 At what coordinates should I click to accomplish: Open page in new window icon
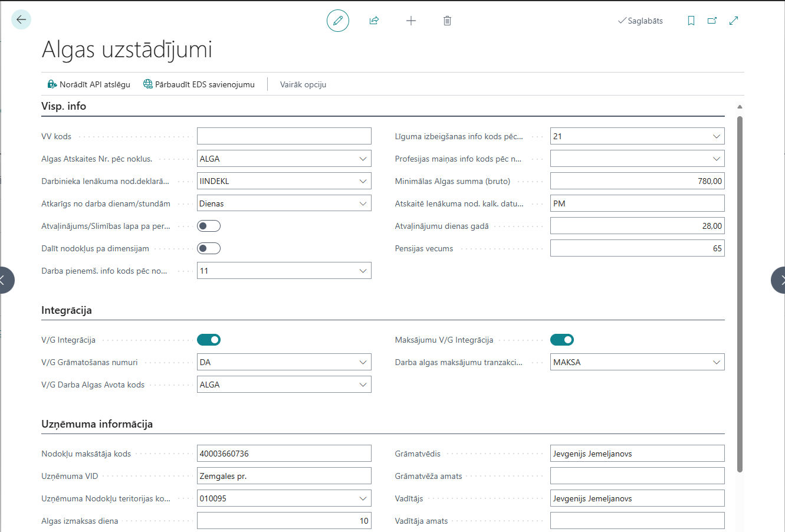coord(712,21)
